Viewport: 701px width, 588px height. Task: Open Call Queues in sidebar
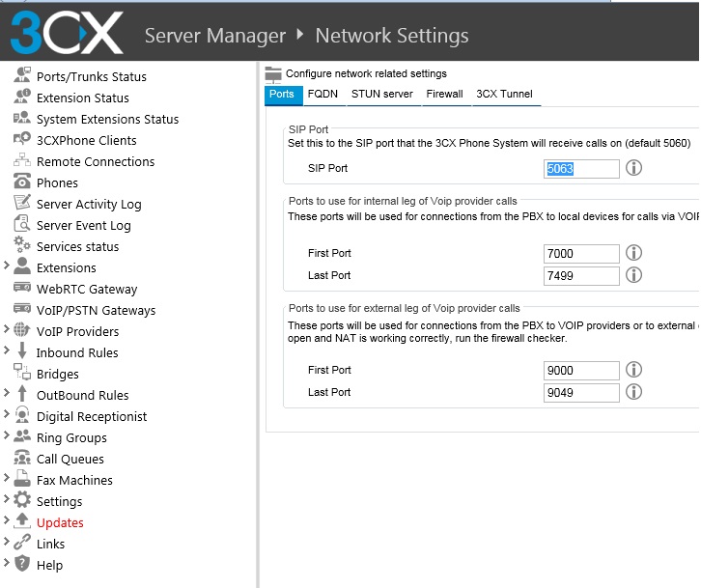pos(70,460)
